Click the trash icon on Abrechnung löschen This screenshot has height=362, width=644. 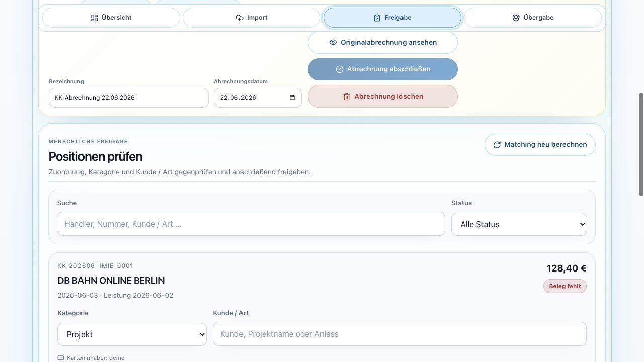click(346, 97)
